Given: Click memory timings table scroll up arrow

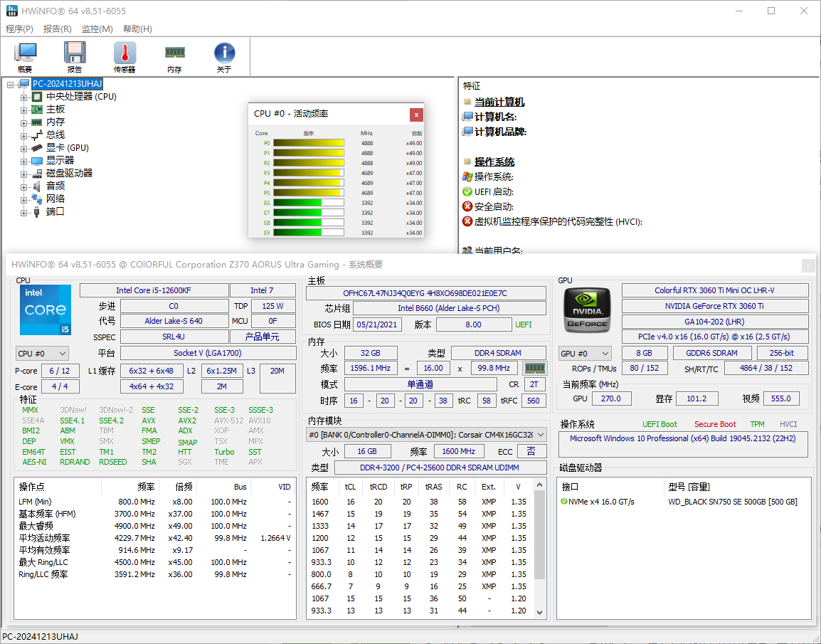Looking at the screenshot, I should pos(540,485).
